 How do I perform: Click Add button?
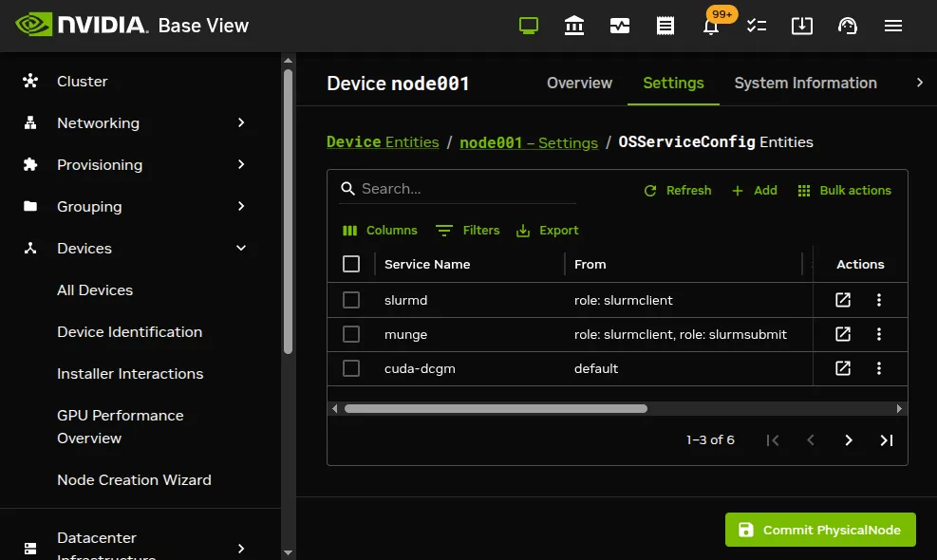[754, 190]
